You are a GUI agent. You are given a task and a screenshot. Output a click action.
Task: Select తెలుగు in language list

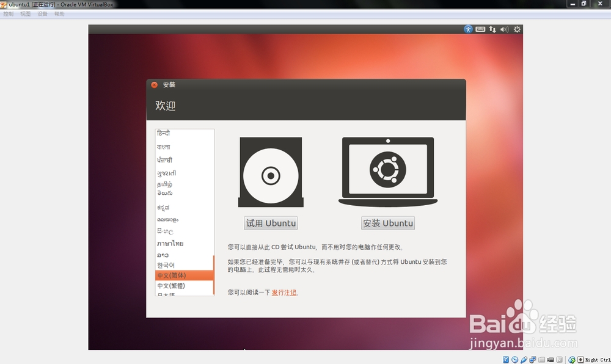tap(185, 193)
